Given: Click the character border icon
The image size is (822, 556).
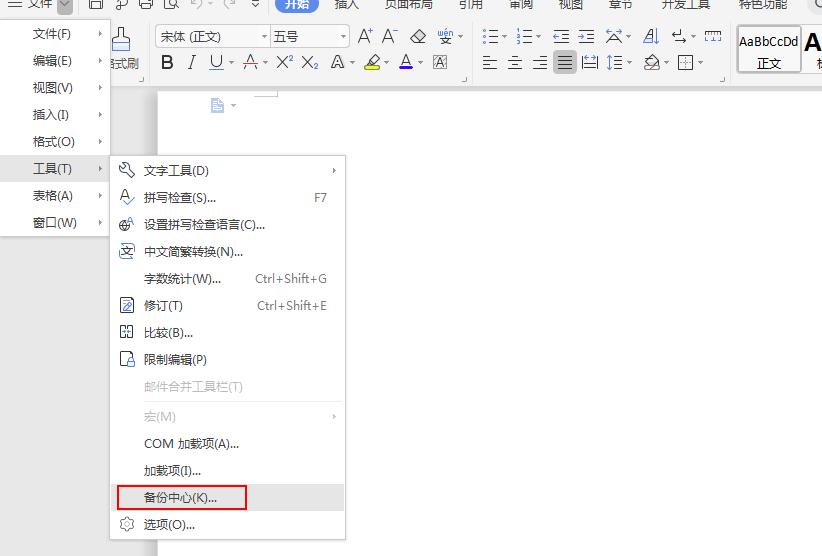Looking at the screenshot, I should [x=440, y=62].
